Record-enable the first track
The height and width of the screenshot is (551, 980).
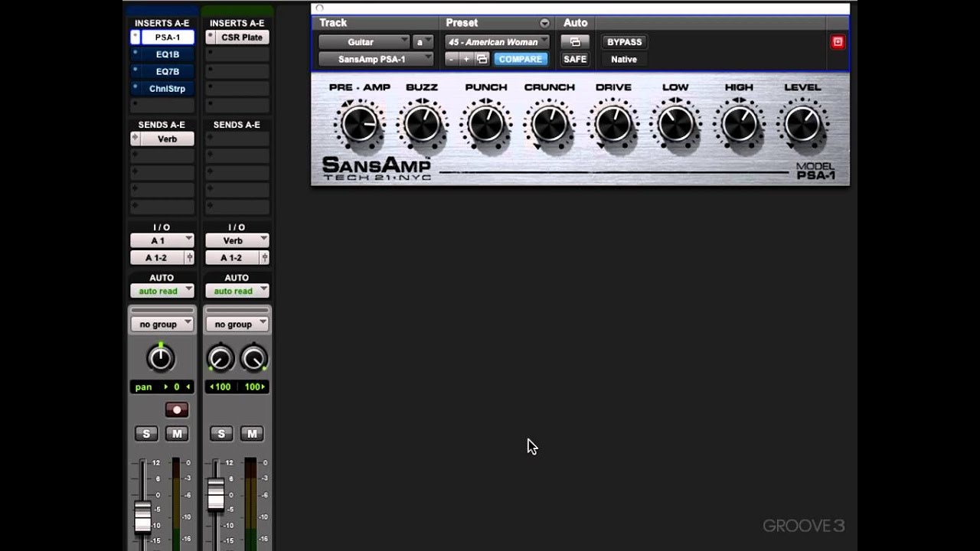tap(177, 410)
